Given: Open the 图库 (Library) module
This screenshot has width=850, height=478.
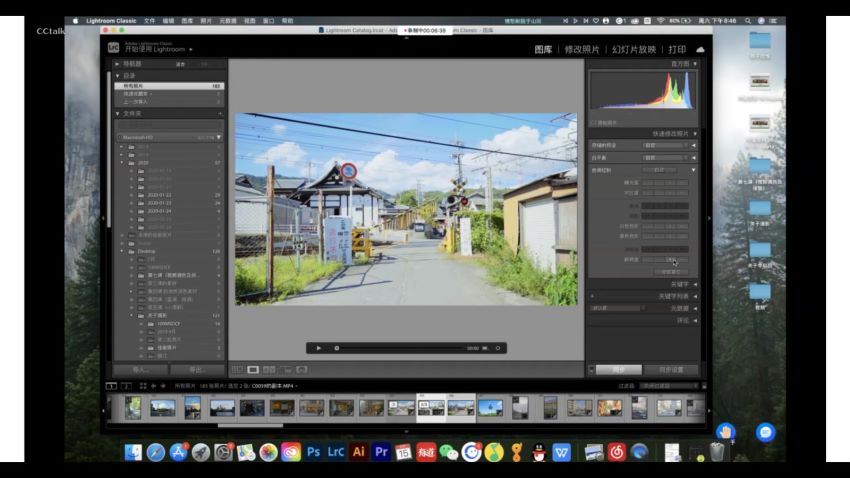Looking at the screenshot, I should pos(543,49).
